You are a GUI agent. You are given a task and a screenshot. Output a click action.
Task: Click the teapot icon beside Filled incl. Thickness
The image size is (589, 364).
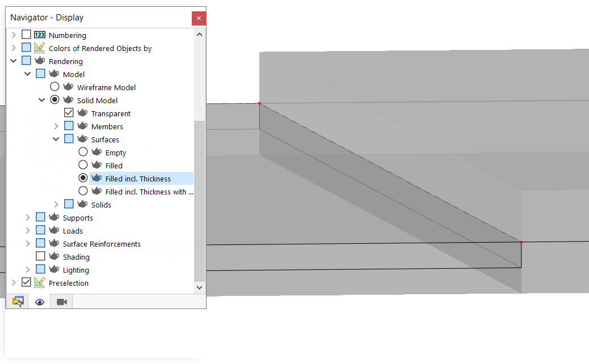pyautogui.click(x=96, y=178)
